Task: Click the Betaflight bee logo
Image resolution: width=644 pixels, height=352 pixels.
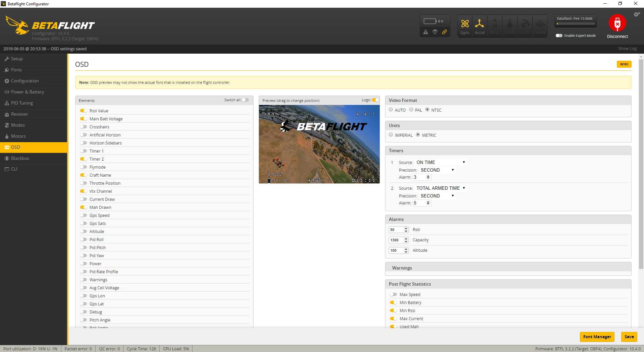Action: pos(17,25)
